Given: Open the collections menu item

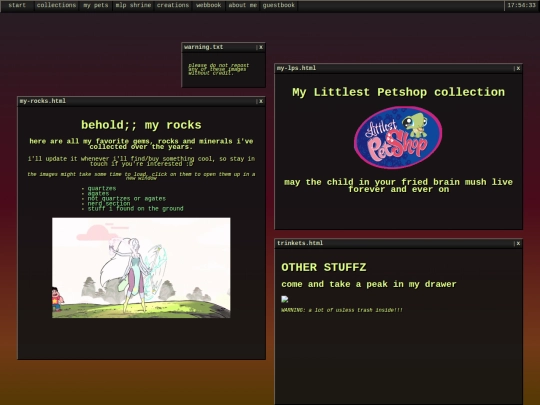Looking at the screenshot, I should 56,6.
